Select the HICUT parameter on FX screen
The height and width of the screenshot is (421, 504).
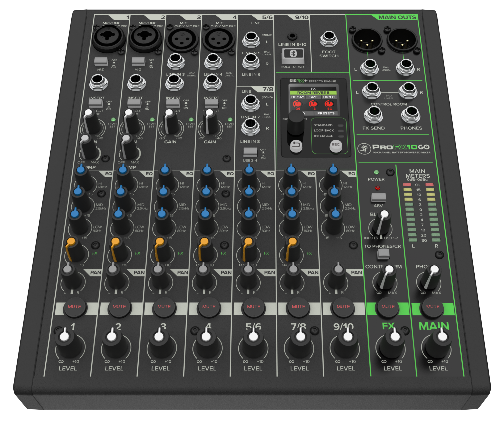tap(329, 97)
